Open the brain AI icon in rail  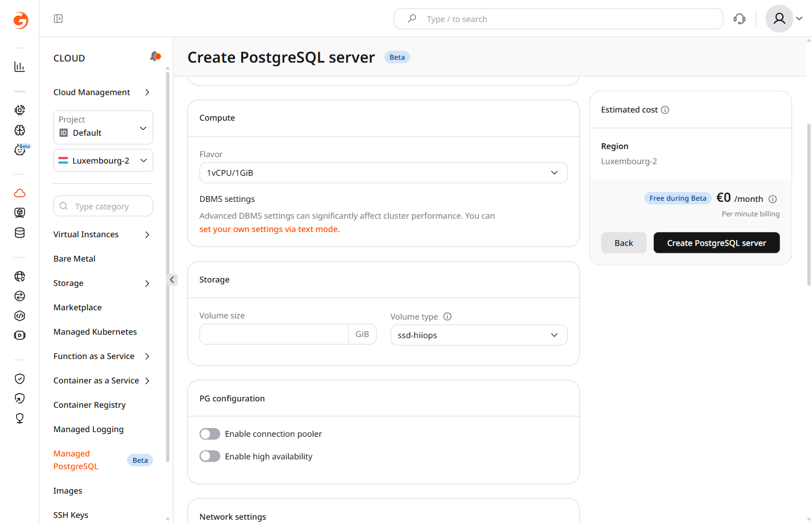coord(20,130)
